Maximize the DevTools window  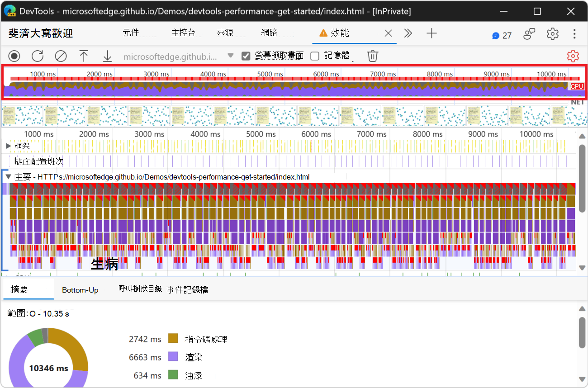pyautogui.click(x=537, y=11)
